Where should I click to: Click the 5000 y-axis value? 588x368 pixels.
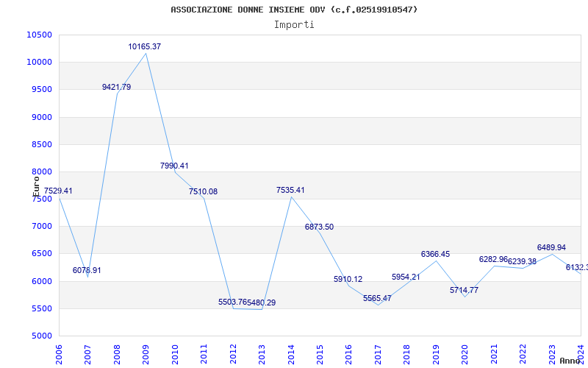tap(41, 336)
